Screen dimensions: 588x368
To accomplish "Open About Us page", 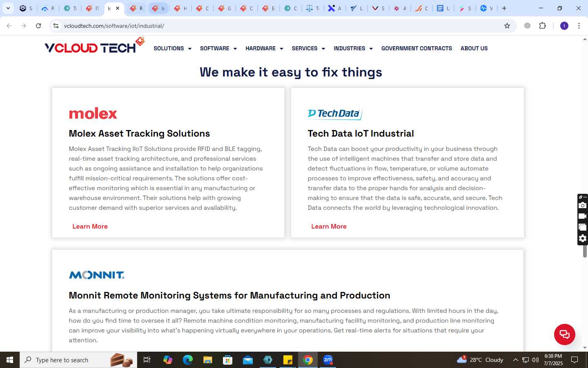I will click(x=474, y=48).
